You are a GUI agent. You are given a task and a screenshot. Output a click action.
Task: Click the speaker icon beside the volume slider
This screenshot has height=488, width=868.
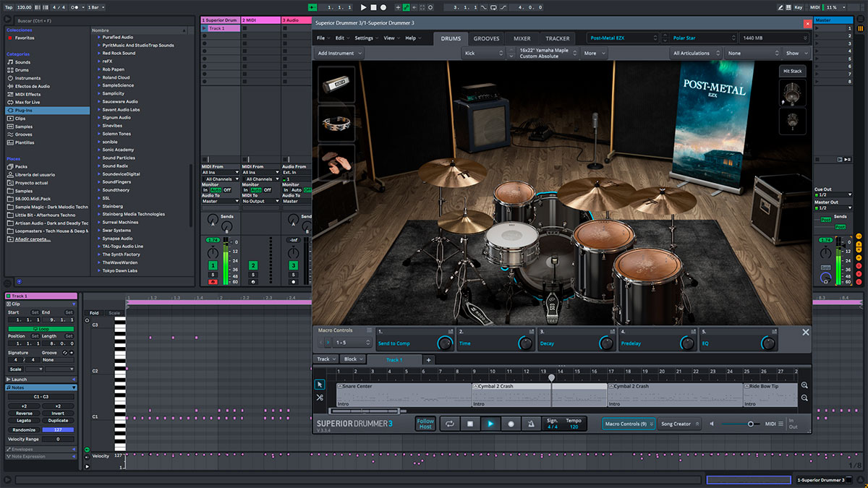click(712, 424)
